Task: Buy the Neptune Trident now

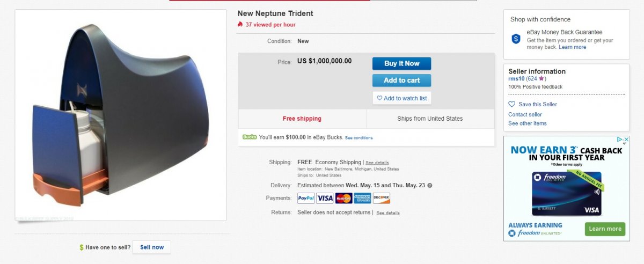Action: click(401, 63)
